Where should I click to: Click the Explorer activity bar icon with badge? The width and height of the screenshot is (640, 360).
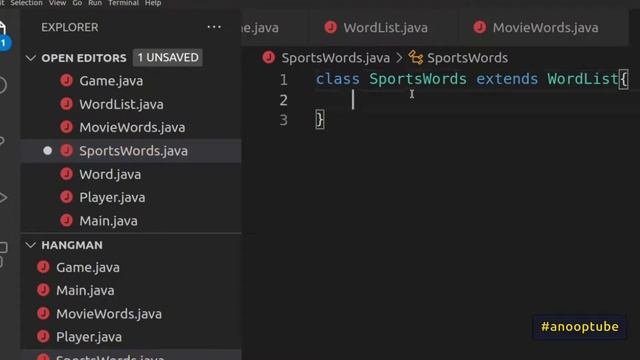[3, 35]
